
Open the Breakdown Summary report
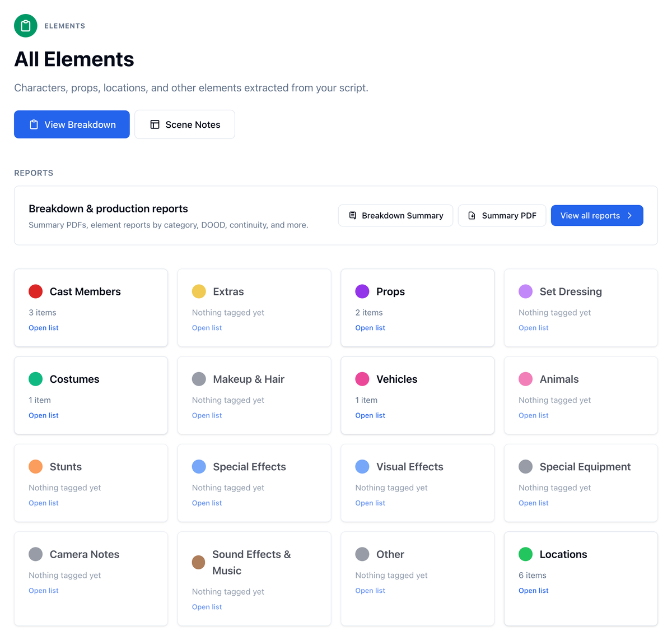(x=395, y=215)
